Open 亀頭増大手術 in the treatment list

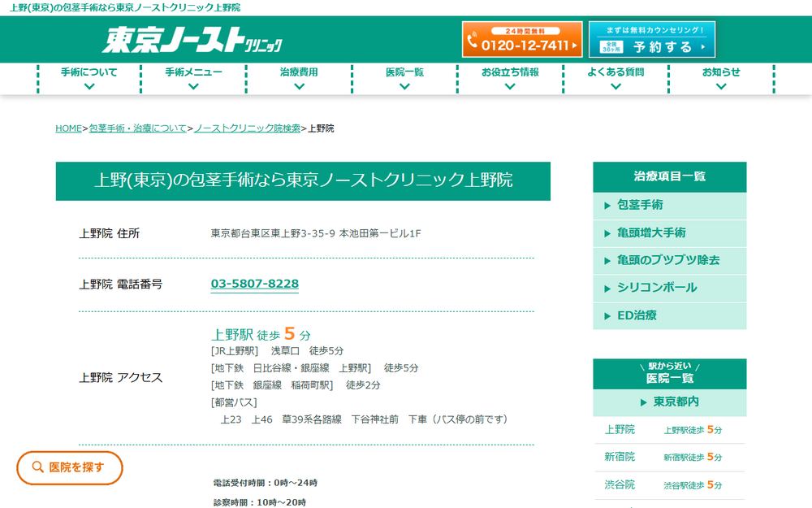click(670, 233)
